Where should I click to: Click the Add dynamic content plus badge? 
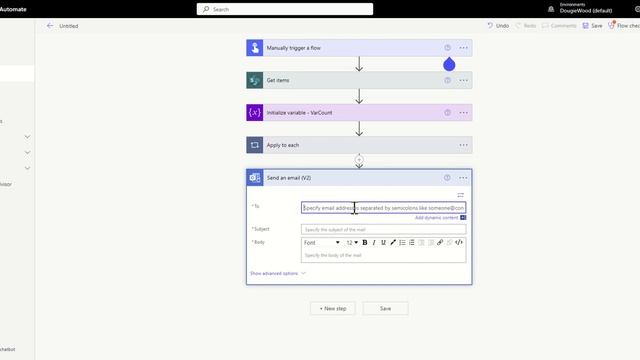coord(463,218)
